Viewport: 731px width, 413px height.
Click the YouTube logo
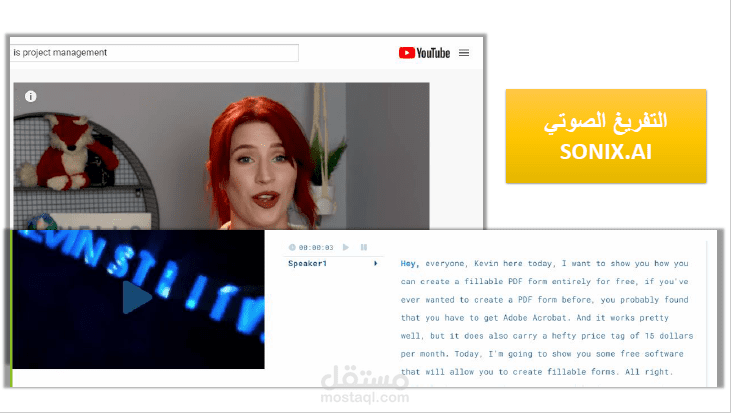tap(424, 53)
